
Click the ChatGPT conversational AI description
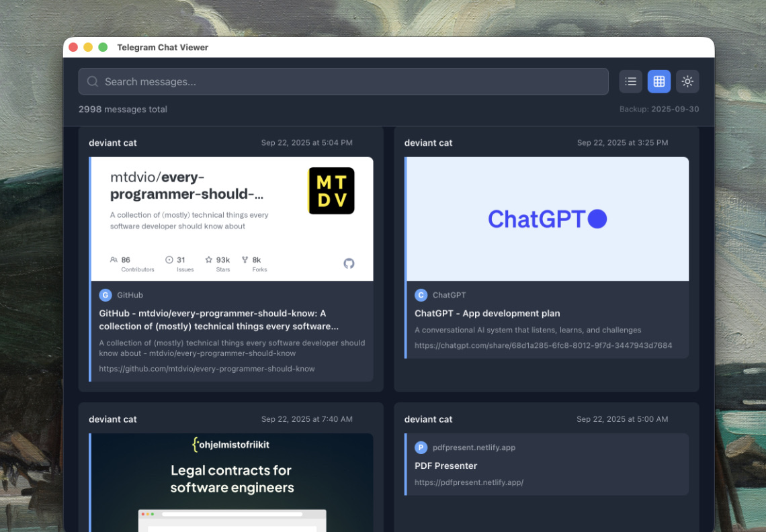[527, 330]
